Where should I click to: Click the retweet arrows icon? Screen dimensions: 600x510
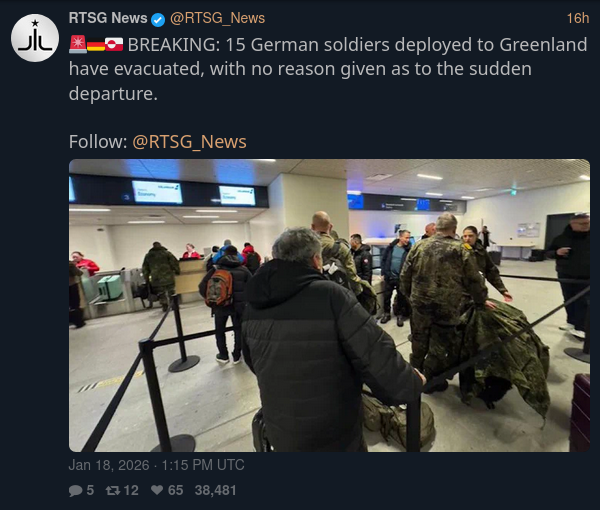tap(113, 490)
